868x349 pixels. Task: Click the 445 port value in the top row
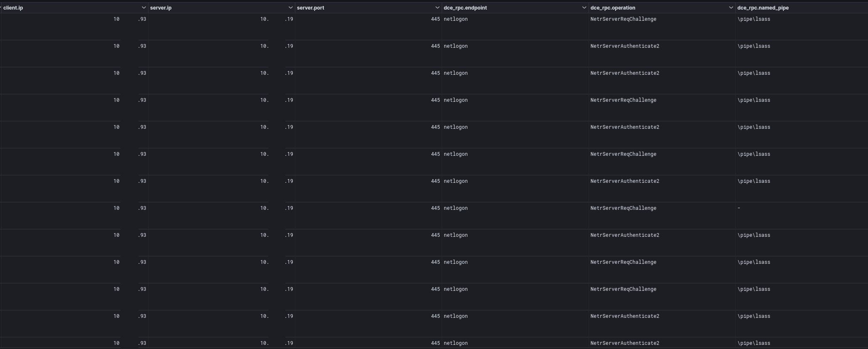point(435,19)
